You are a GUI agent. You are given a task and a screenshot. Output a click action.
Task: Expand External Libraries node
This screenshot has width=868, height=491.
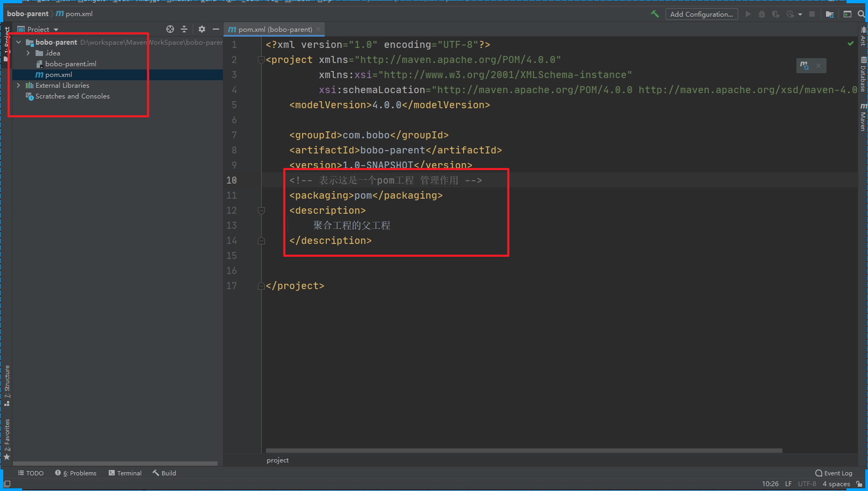(19, 85)
